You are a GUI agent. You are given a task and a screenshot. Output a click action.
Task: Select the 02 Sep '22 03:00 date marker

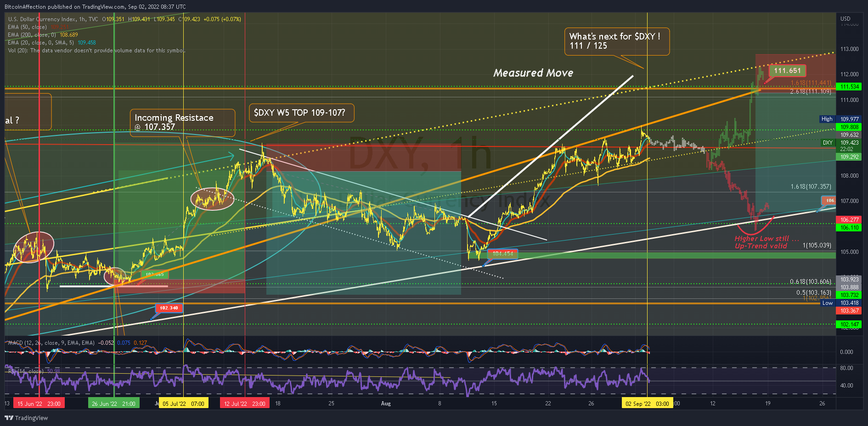647,404
